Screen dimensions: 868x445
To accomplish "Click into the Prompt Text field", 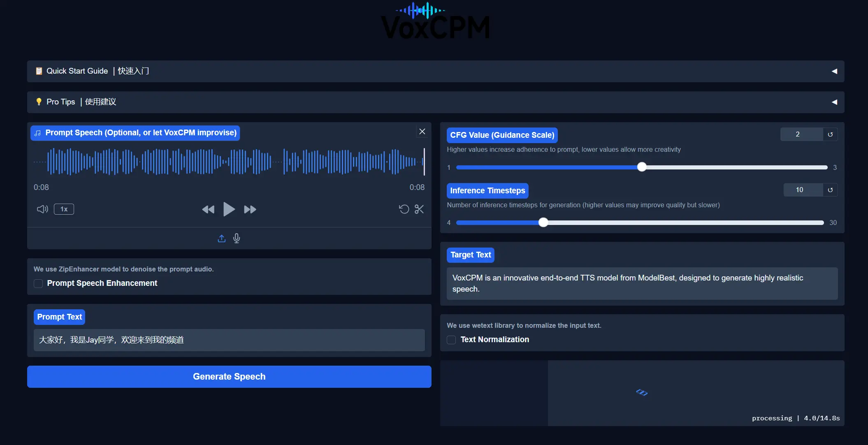I will point(229,340).
